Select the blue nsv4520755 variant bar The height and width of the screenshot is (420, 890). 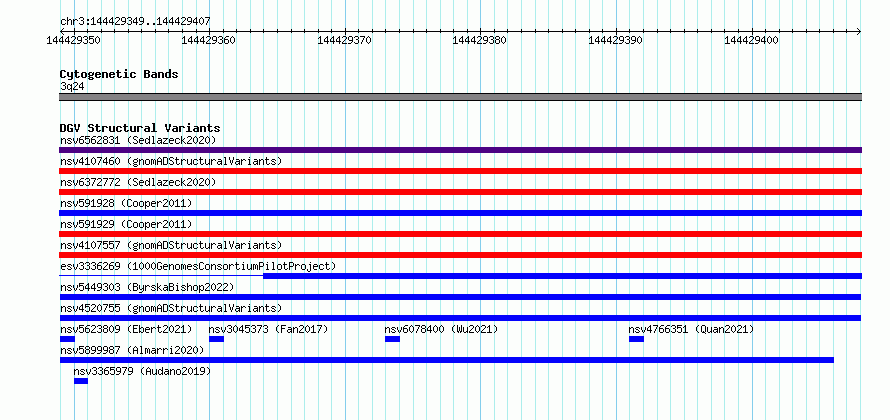click(460, 318)
